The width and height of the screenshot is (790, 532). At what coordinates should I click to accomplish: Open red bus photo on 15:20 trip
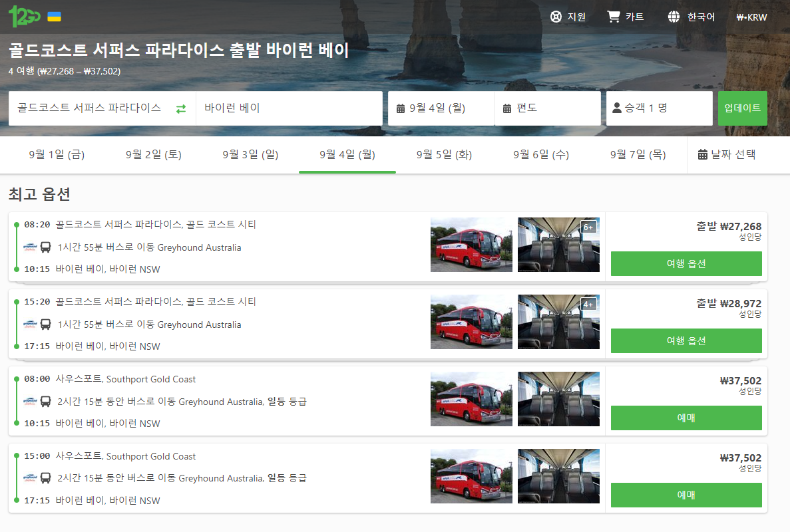coord(472,322)
